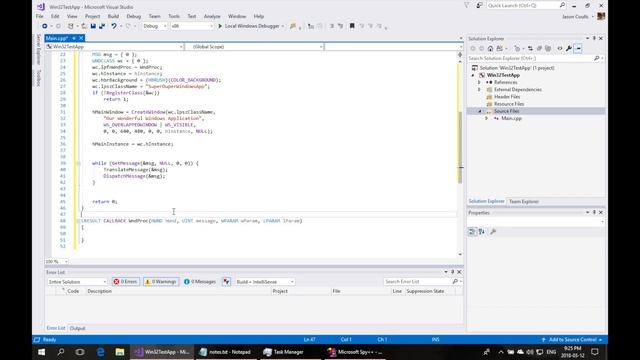640x360 pixels.
Task: Collapse the Source Files node
Action: pyautogui.click(x=480, y=111)
